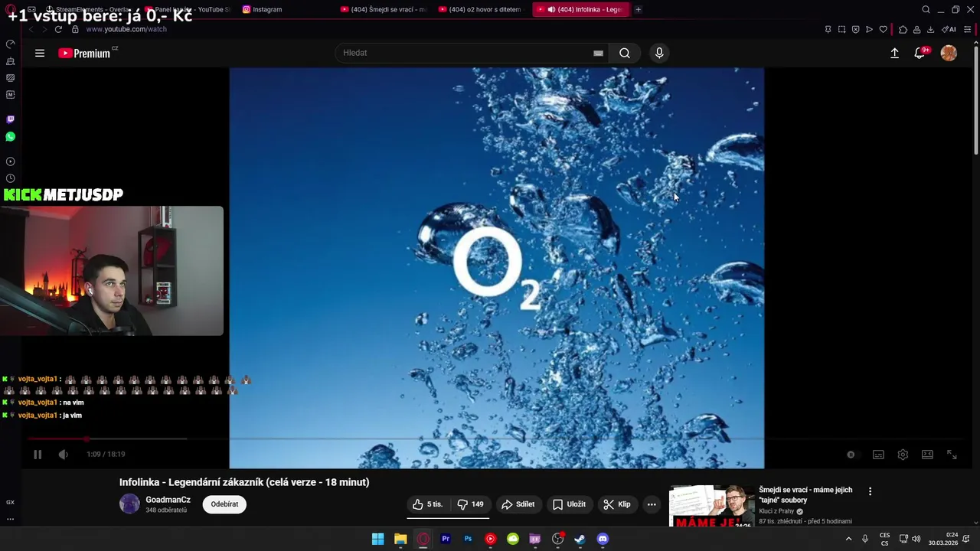Switch to the Panel YouTube Studio tab

pos(188,9)
